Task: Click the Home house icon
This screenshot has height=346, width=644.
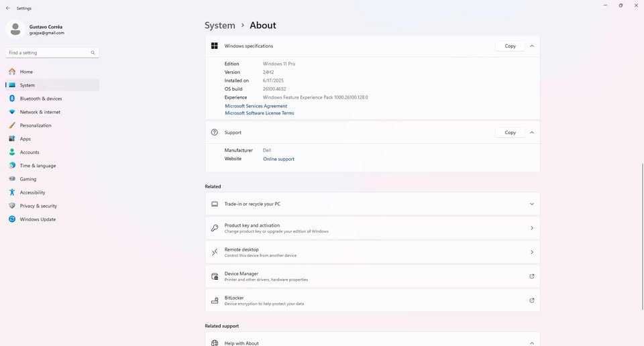Action: (12, 72)
